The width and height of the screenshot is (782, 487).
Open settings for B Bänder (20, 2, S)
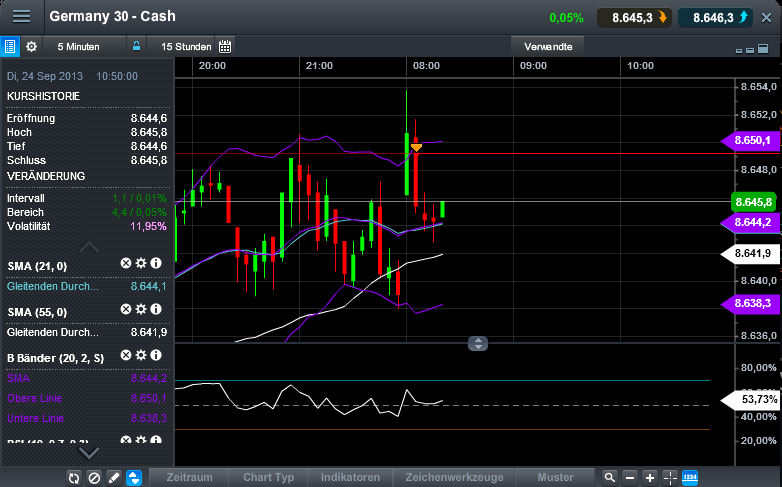141,355
